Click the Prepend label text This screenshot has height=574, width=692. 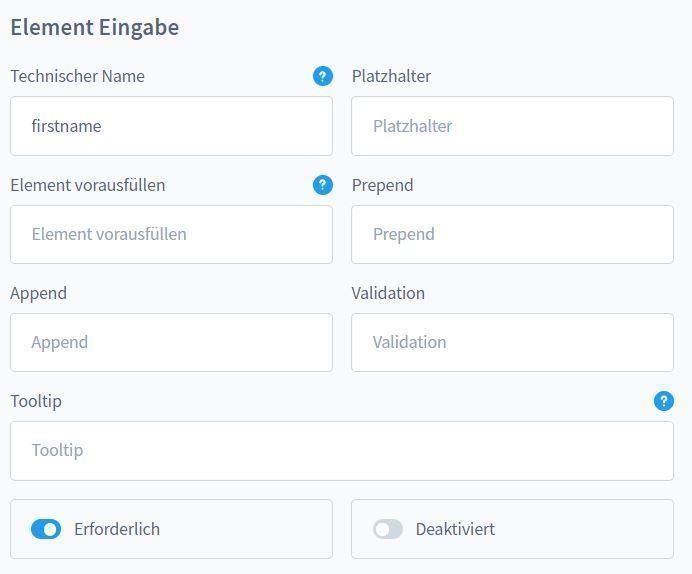pyautogui.click(x=382, y=186)
